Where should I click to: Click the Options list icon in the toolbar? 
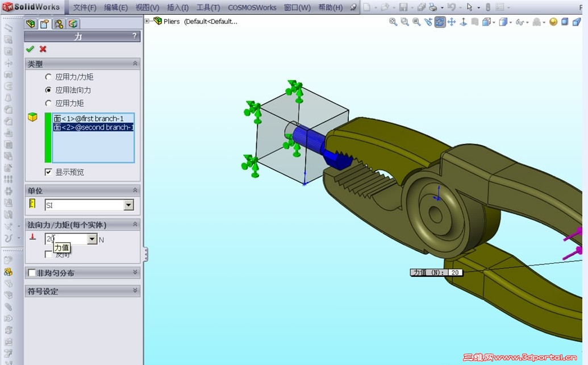(x=499, y=7)
